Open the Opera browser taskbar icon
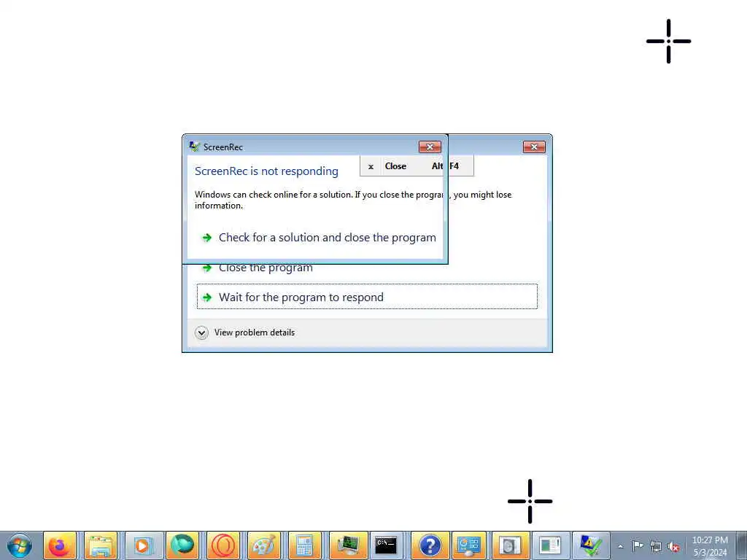The image size is (747, 560). (223, 545)
